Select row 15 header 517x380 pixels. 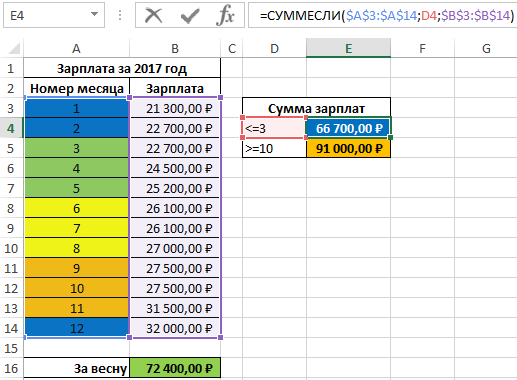click(11, 348)
